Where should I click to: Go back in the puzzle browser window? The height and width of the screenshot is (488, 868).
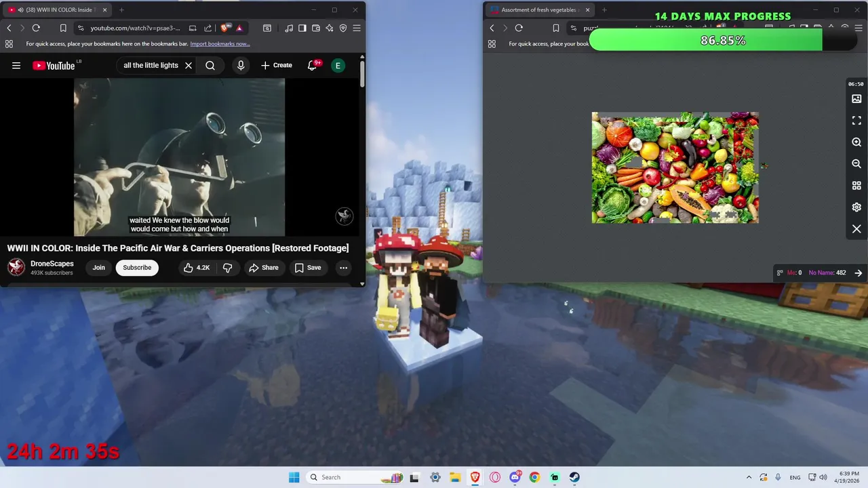coord(492,28)
